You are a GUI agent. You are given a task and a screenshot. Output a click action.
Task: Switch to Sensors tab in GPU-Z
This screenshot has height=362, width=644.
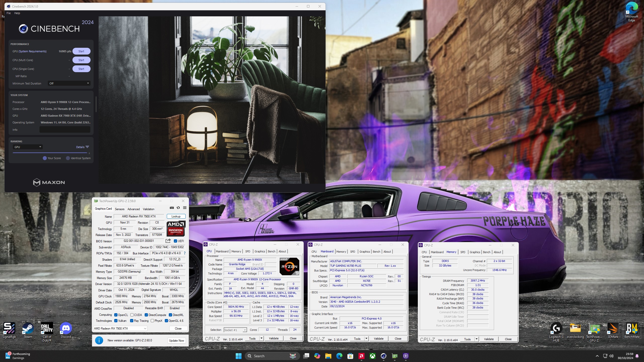(119, 209)
